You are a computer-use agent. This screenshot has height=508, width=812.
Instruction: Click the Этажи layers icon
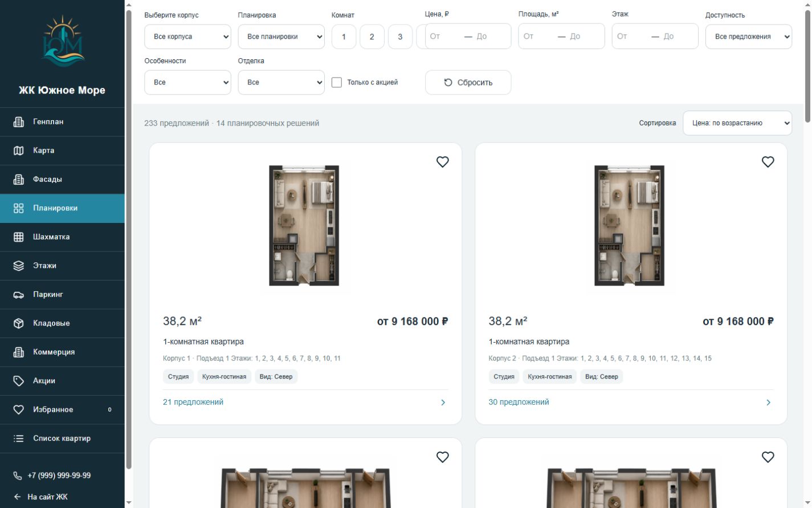coord(19,266)
